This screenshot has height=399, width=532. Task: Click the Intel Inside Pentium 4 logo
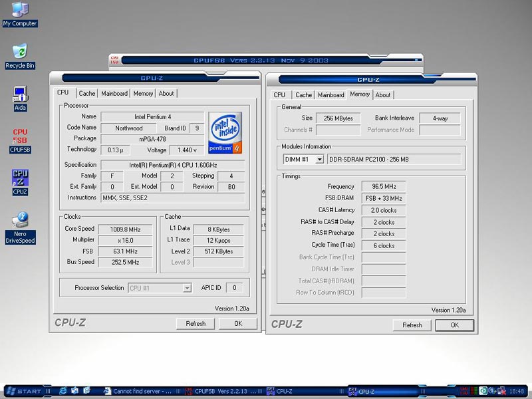click(x=225, y=132)
